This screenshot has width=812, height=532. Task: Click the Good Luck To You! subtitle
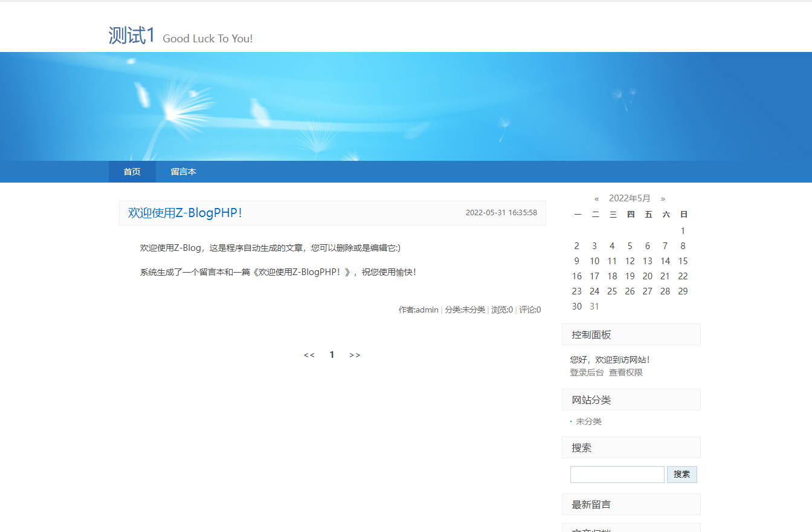tap(208, 39)
